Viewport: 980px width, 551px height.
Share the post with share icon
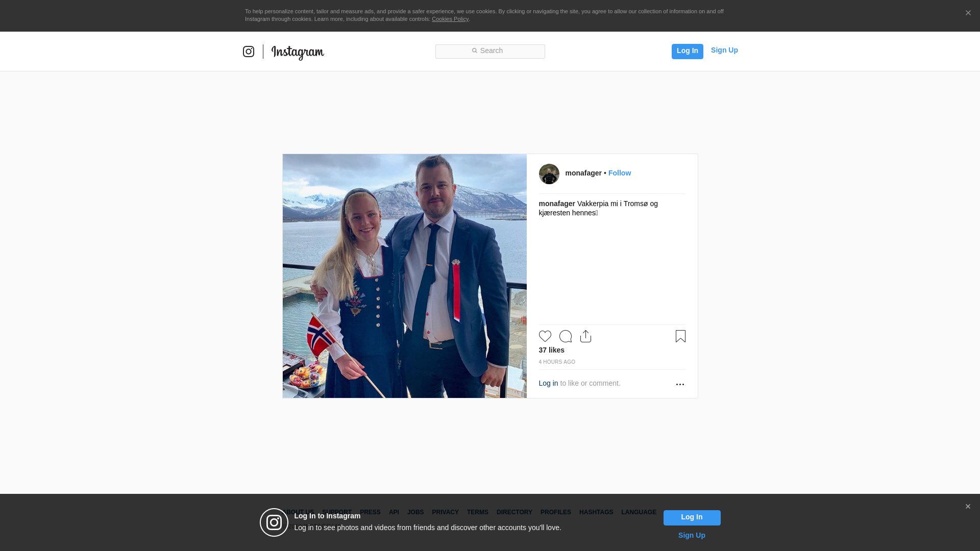point(585,336)
